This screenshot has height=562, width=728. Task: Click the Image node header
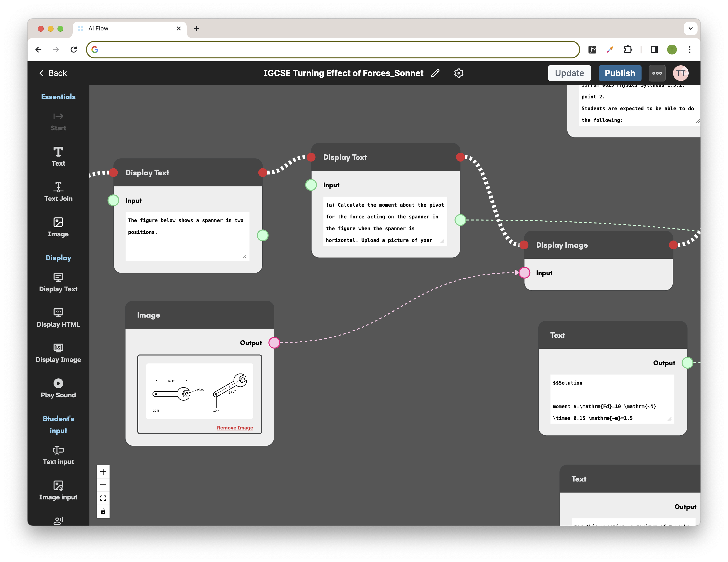point(199,315)
